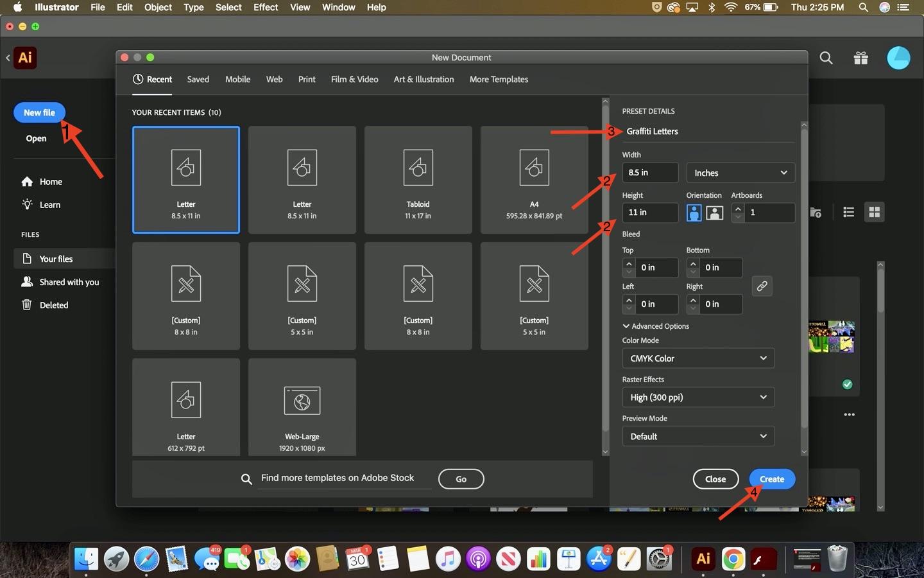The width and height of the screenshot is (924, 578).
Task: Switch to the Mobile tab
Action: [237, 80]
